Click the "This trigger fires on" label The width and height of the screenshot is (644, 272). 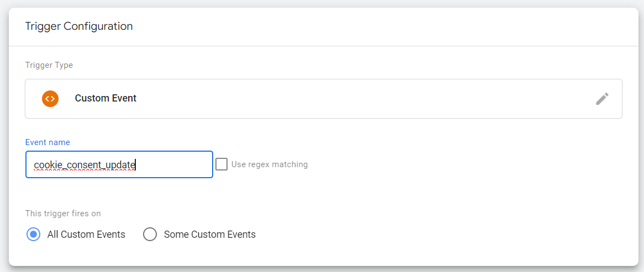tap(63, 214)
